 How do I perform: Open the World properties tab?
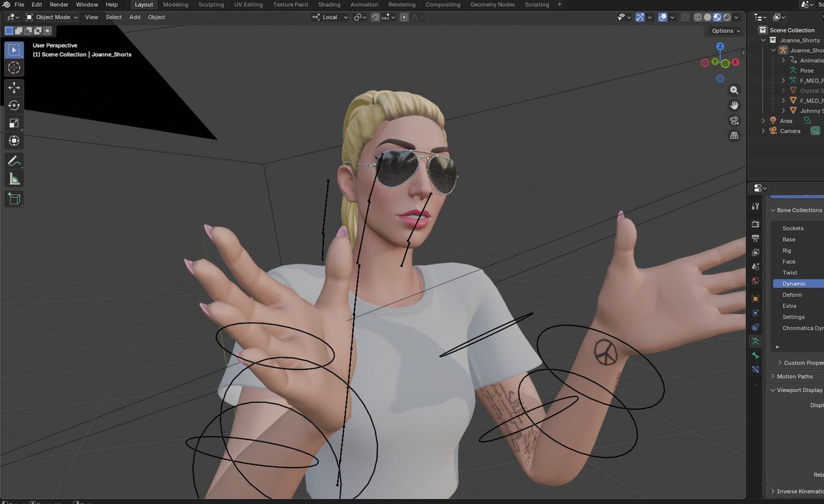click(755, 281)
